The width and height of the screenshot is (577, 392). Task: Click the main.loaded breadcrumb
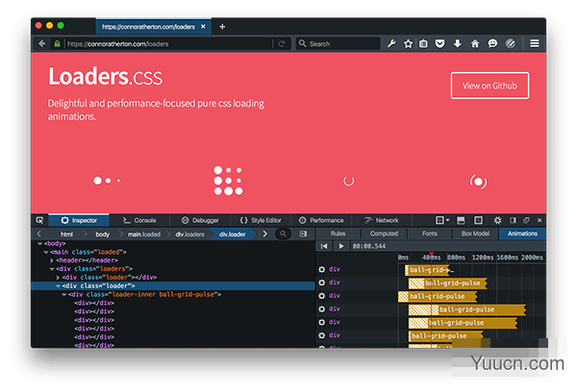coord(144,234)
